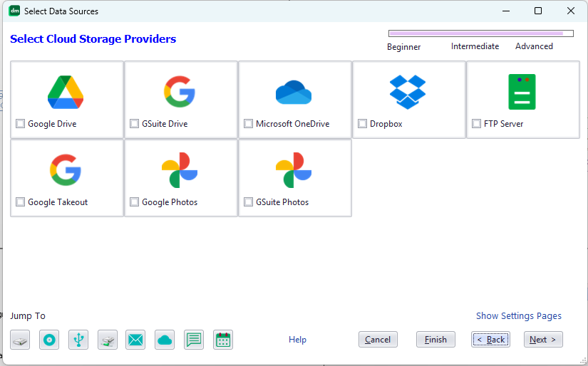Jump to the chat messages page
Screen dimensions: 588x366
click(x=194, y=340)
